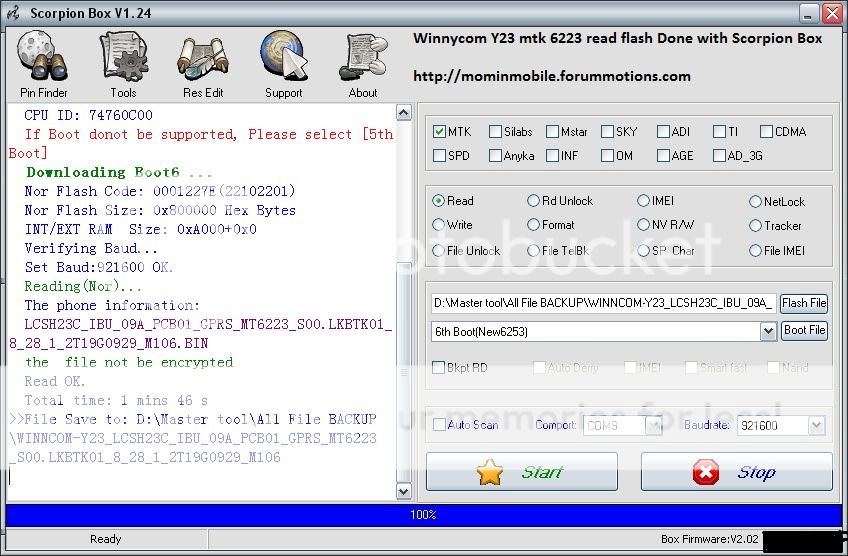Open the Pin Finder tool
The image size is (848, 556).
click(43, 64)
